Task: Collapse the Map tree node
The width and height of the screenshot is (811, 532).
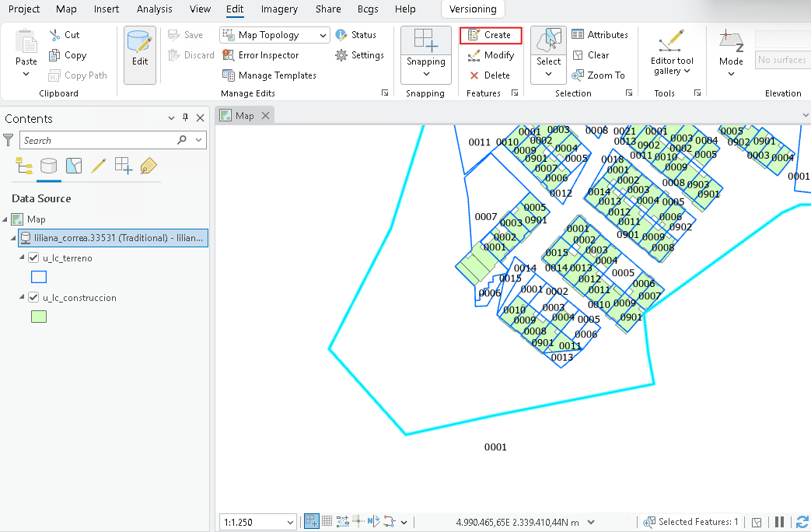Action: (5, 219)
